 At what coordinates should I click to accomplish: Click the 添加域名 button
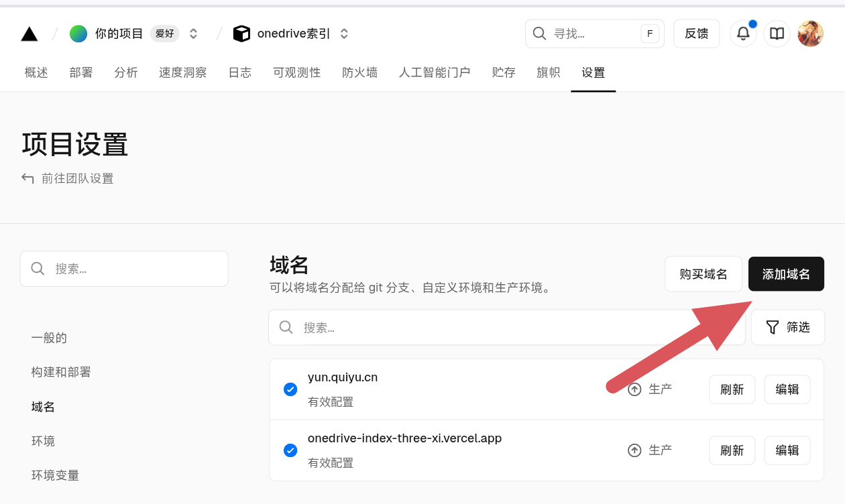point(786,273)
